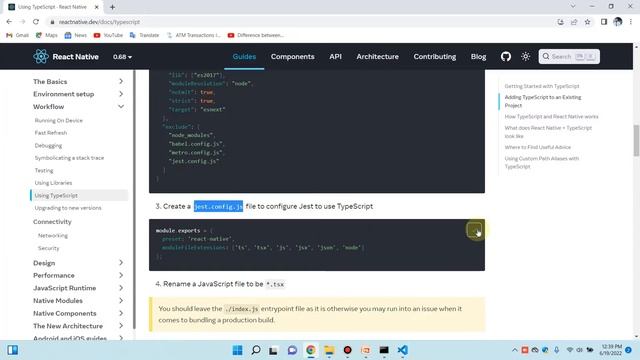Open the API nav tab
This screenshot has height=360, width=640.
335,56
